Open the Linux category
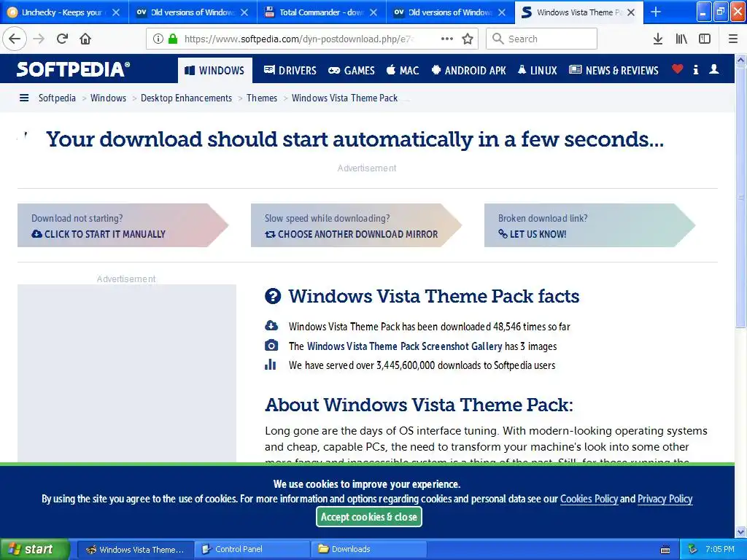747x560 pixels. (538, 71)
